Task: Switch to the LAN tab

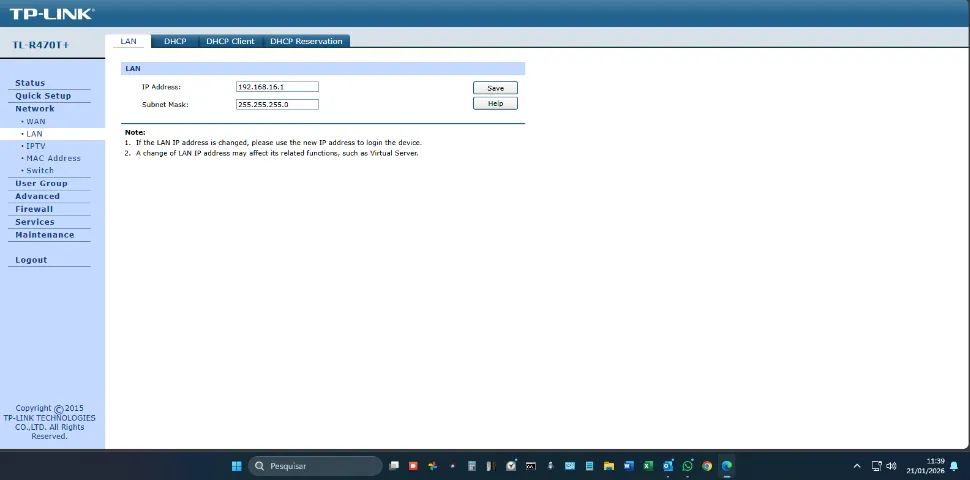Action: click(x=128, y=41)
